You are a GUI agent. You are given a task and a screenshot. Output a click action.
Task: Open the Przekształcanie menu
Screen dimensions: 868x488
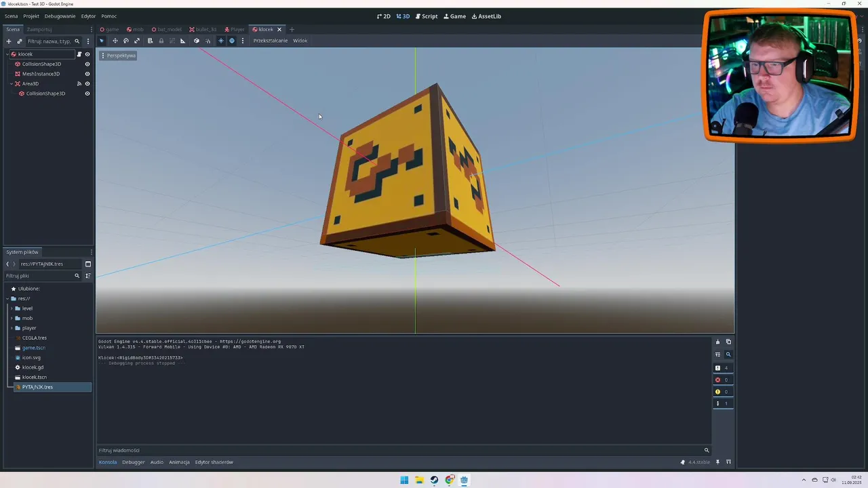(x=271, y=41)
